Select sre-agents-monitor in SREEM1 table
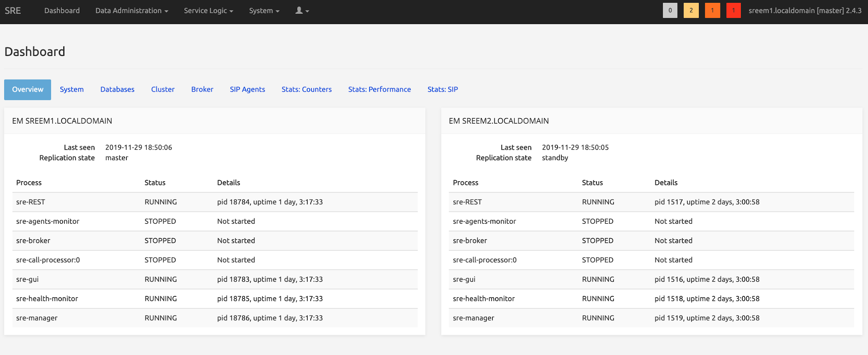868x355 pixels. pos(48,221)
